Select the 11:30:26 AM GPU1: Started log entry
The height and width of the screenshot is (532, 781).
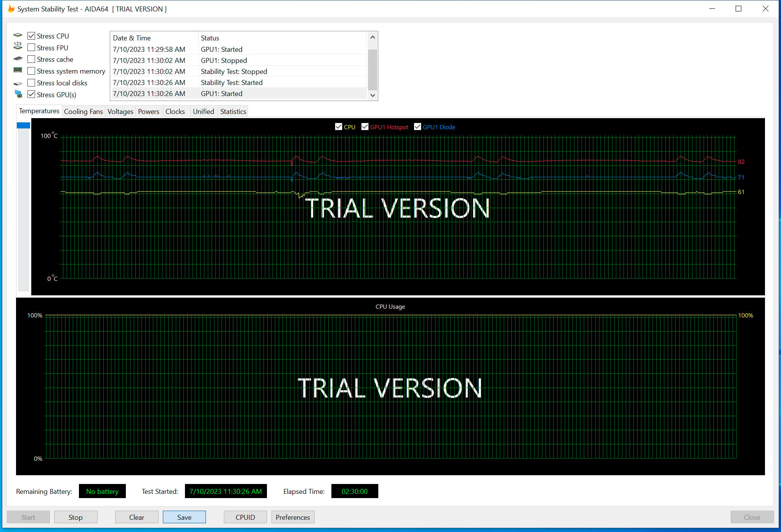pyautogui.click(x=239, y=94)
